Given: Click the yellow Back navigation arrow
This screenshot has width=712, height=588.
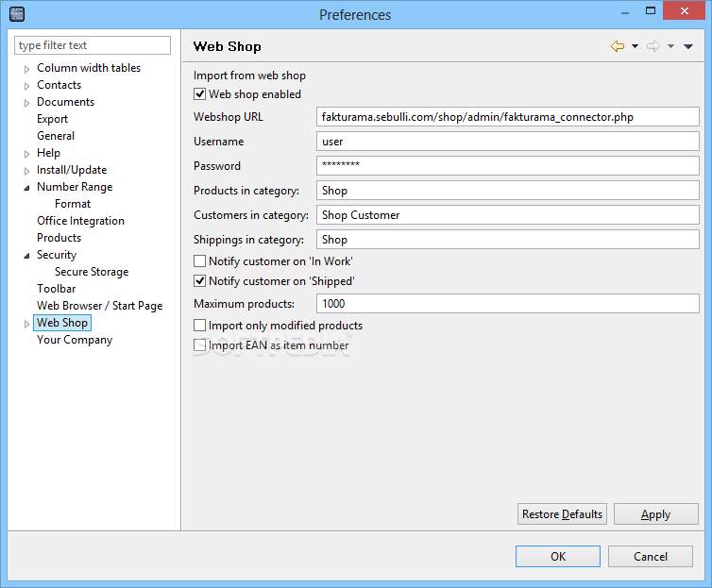Looking at the screenshot, I should (x=617, y=46).
